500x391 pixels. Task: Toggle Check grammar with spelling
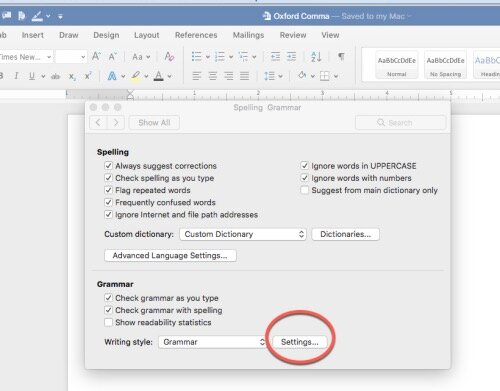pyautogui.click(x=108, y=310)
